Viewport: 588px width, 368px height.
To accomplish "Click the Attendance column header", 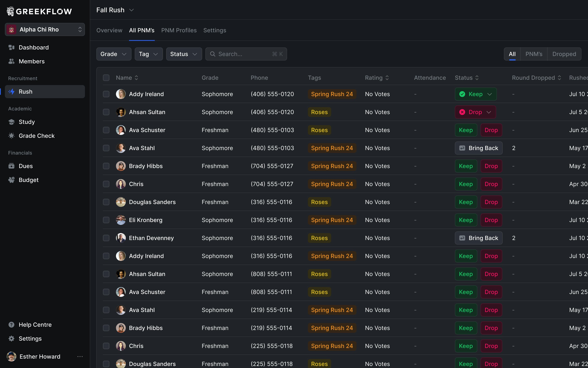I will click(430, 78).
